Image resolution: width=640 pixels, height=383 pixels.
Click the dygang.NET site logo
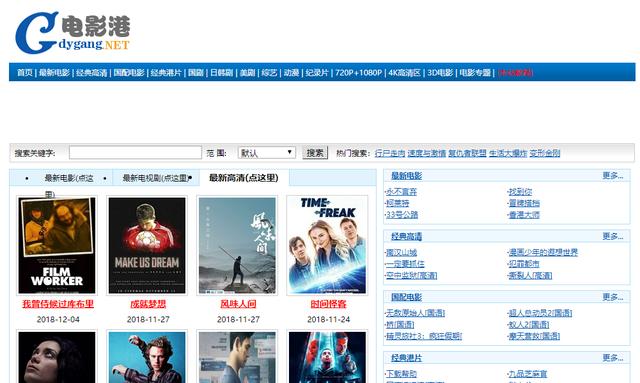tap(73, 33)
